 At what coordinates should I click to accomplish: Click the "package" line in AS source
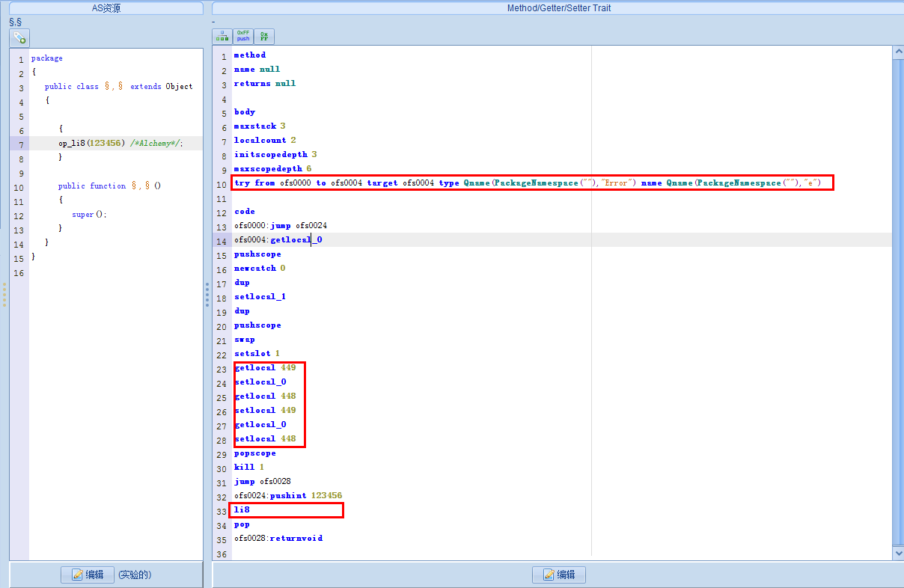[x=47, y=58]
